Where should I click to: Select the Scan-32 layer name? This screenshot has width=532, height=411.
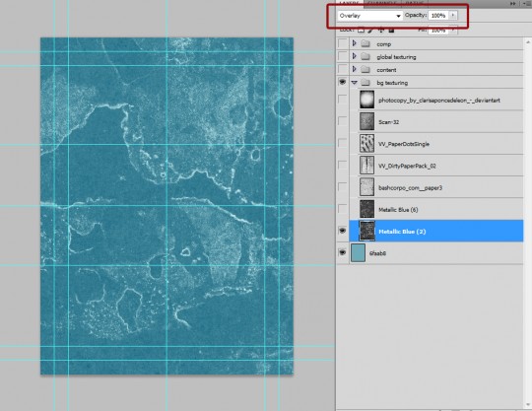click(388, 122)
